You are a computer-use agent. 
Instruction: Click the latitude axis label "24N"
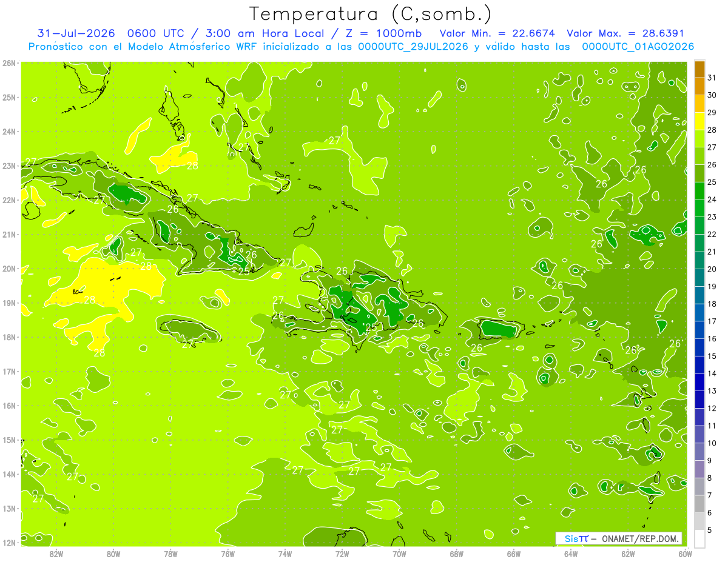[9, 131]
